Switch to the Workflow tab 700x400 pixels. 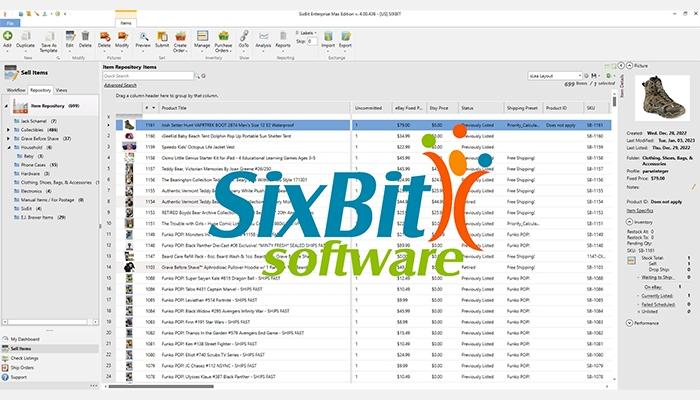(x=16, y=90)
